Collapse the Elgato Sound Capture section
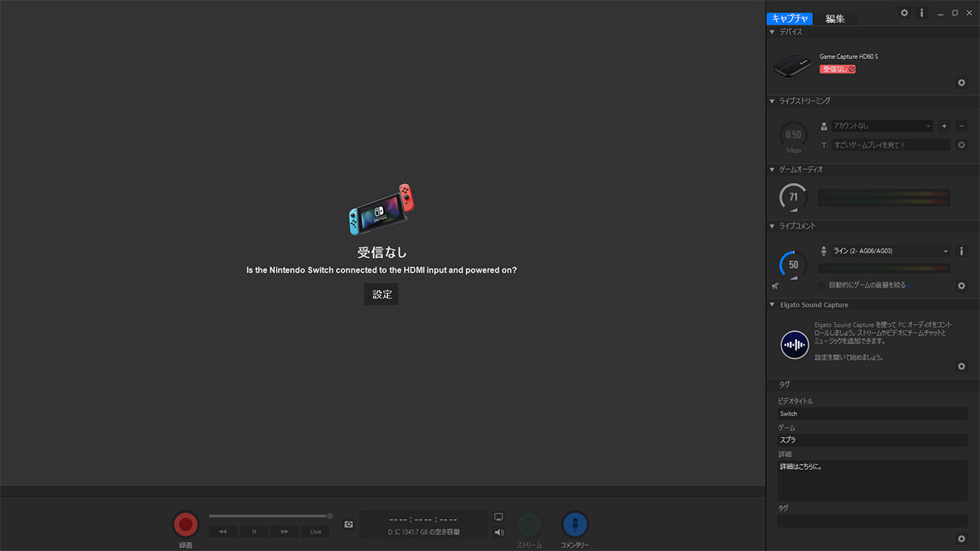980x551 pixels. pos(772,305)
